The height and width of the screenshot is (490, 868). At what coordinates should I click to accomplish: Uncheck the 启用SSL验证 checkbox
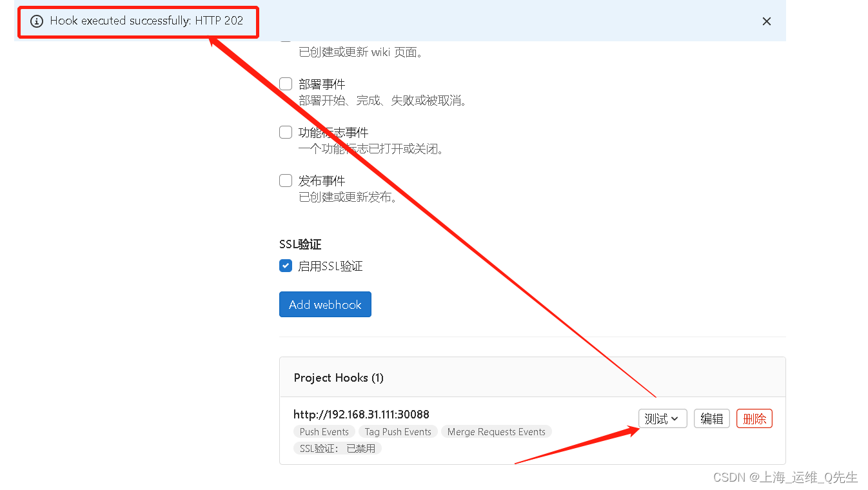coord(286,266)
